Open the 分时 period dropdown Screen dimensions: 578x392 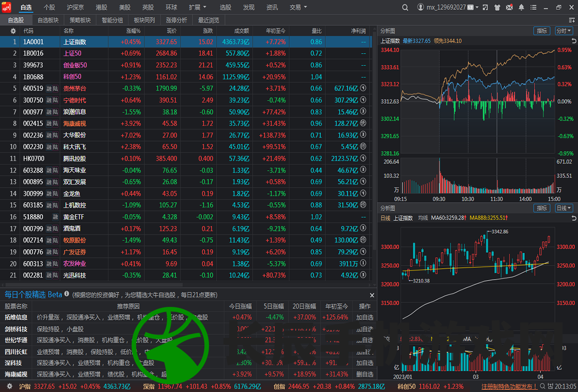click(x=564, y=31)
